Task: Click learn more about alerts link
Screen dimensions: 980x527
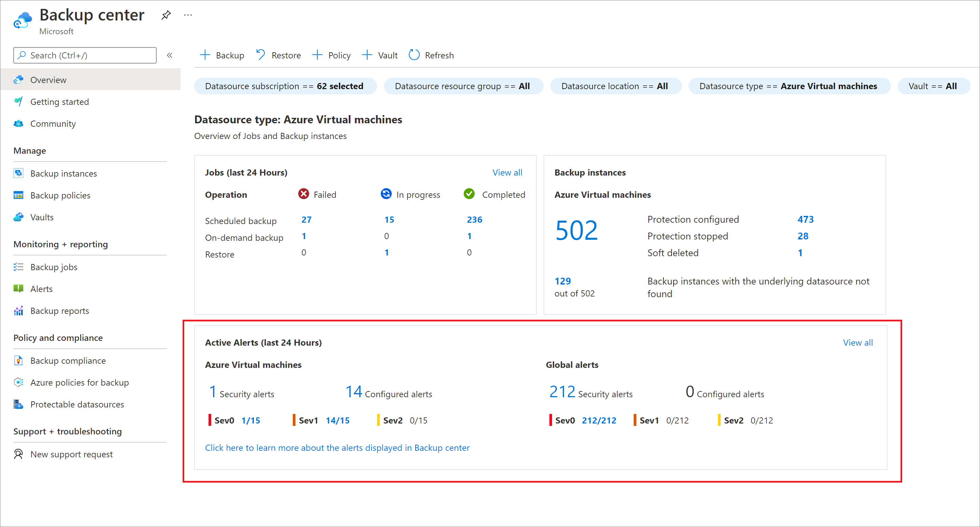Action: coord(337,448)
